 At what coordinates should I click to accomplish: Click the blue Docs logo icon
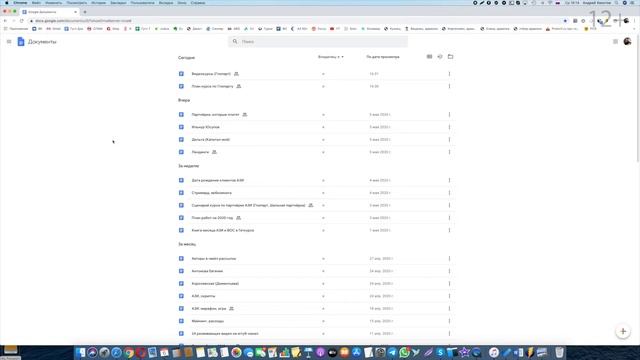click(21, 42)
